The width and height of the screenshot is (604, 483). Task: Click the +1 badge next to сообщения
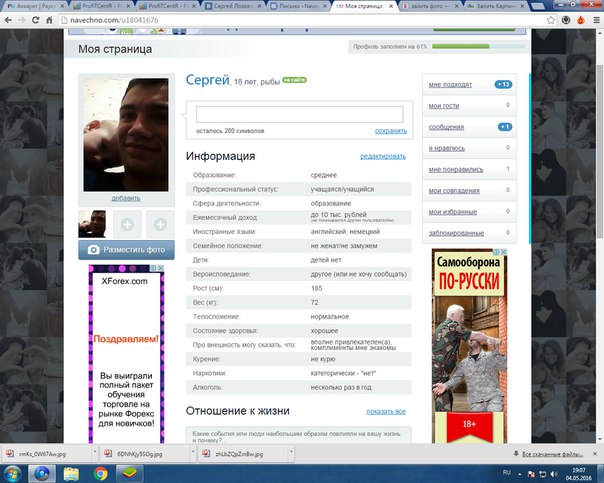point(505,127)
